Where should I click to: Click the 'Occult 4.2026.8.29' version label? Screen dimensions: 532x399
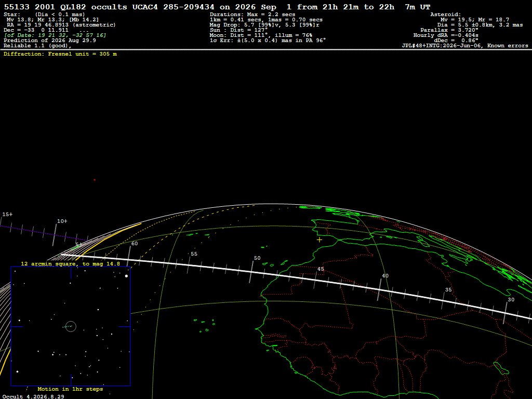click(x=33, y=396)
